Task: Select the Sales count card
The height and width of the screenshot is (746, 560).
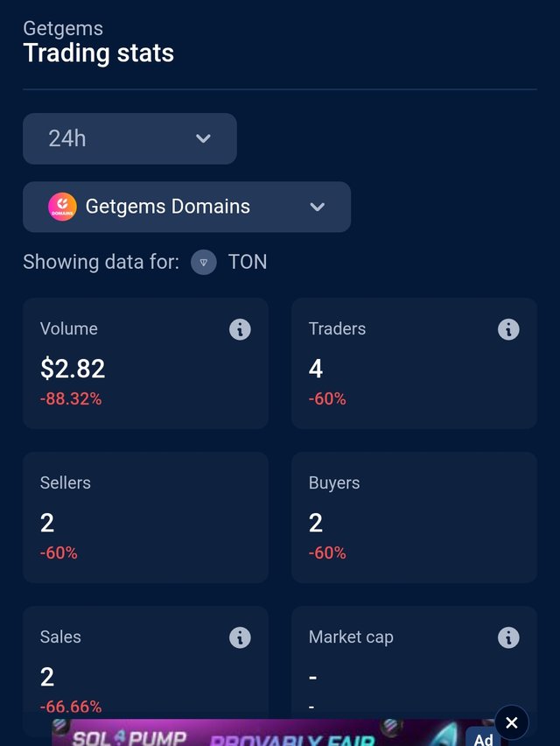Action: (x=145, y=666)
